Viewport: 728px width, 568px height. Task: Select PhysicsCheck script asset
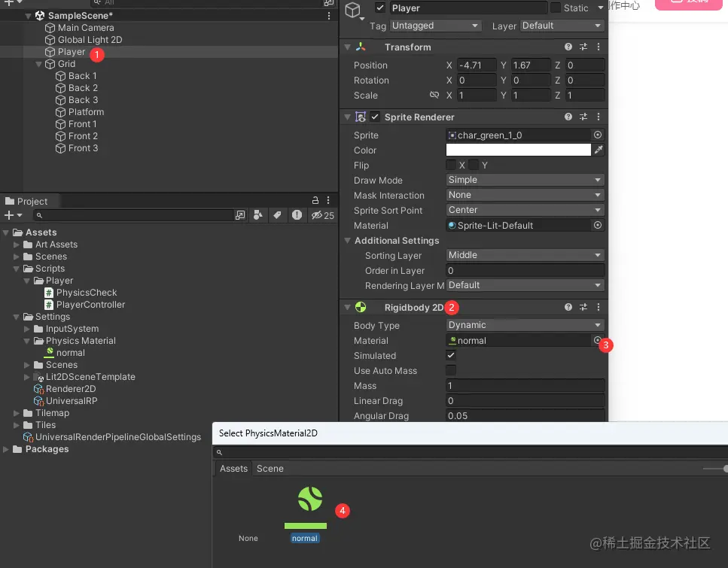[x=81, y=293]
